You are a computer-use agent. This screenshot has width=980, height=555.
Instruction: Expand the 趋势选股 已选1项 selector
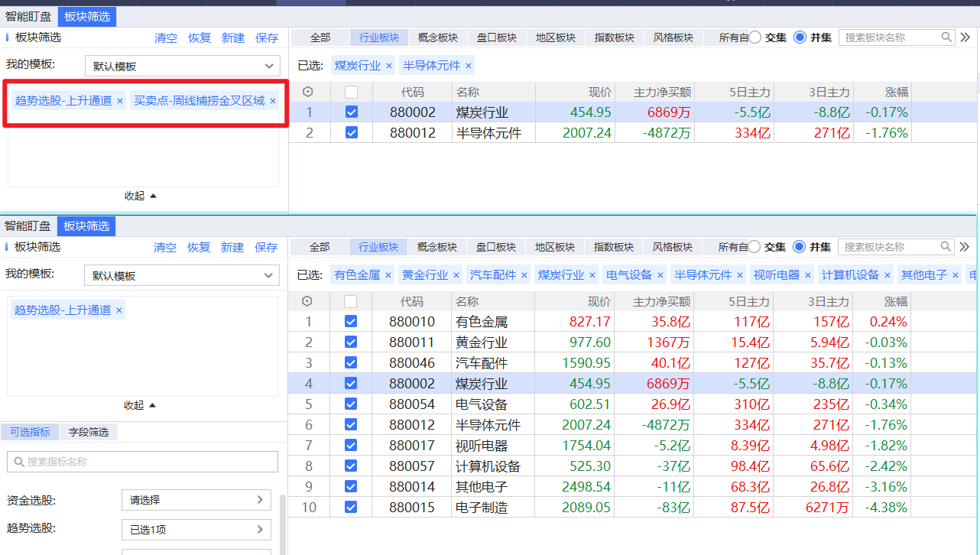click(196, 529)
